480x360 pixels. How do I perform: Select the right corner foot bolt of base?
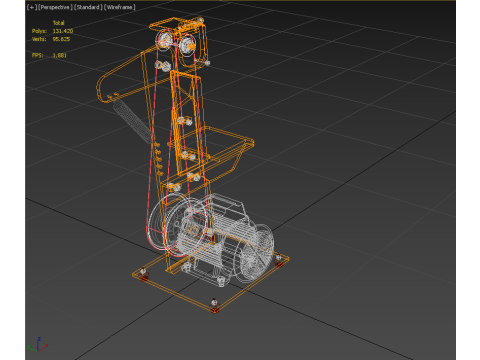pos(279,259)
